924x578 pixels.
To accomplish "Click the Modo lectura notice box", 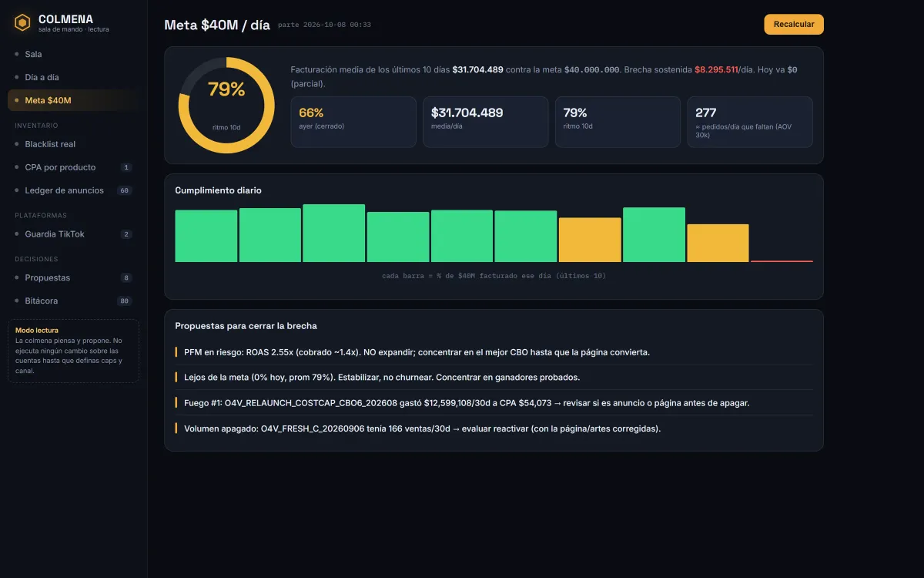I will point(73,351).
